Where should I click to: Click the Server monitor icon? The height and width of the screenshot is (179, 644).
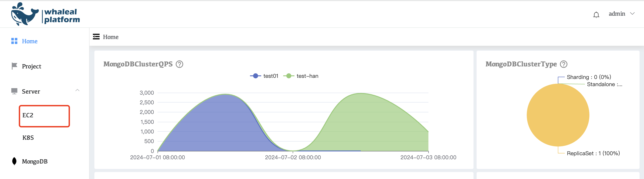14,91
